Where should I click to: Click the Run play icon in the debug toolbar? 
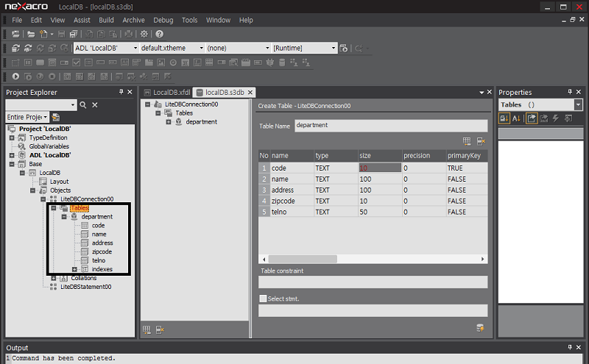(x=15, y=76)
